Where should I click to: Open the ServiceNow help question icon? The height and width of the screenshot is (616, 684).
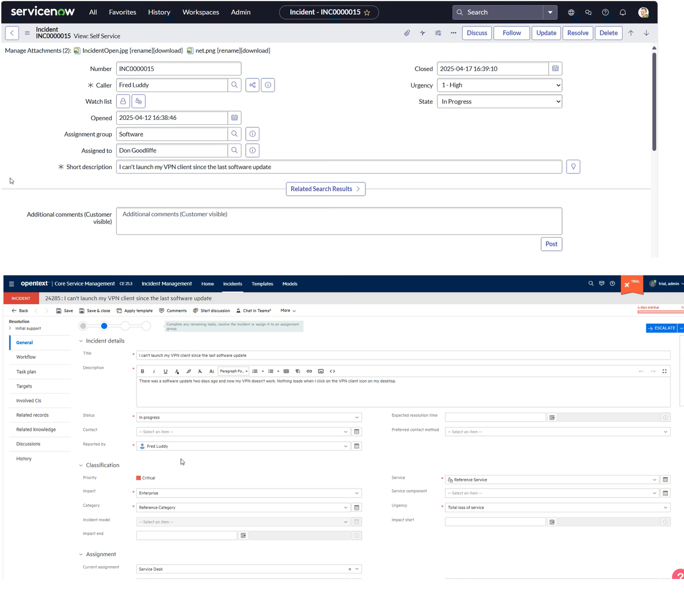point(606,12)
